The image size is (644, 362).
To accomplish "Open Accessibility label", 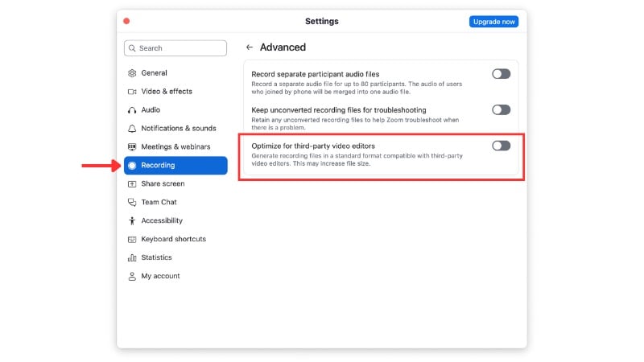I will pyautogui.click(x=162, y=220).
